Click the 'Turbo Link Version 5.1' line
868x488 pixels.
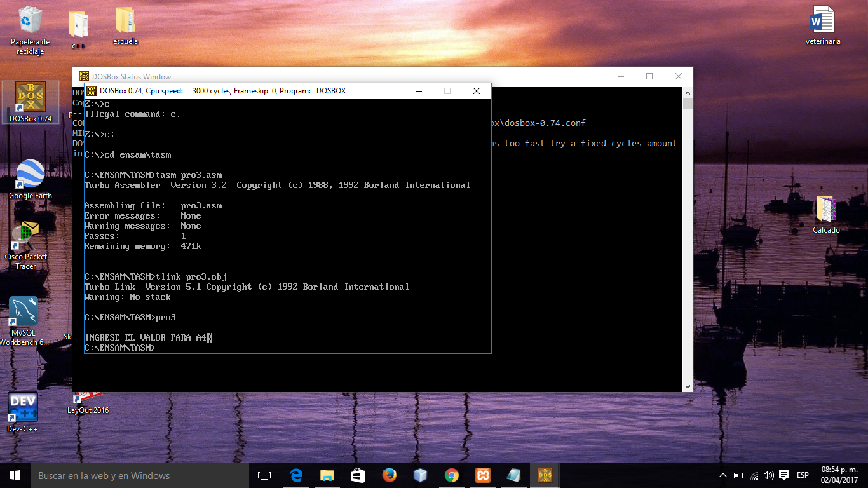click(247, 287)
